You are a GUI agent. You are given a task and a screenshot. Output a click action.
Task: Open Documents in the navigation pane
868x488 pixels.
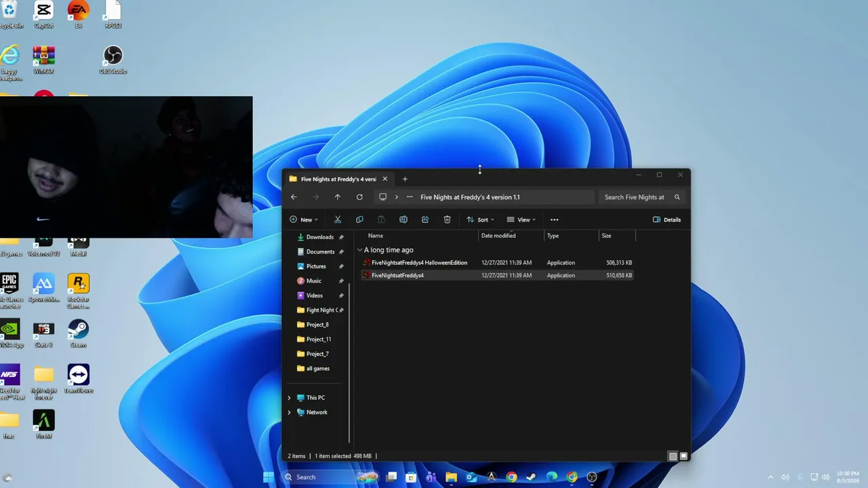click(x=320, y=252)
